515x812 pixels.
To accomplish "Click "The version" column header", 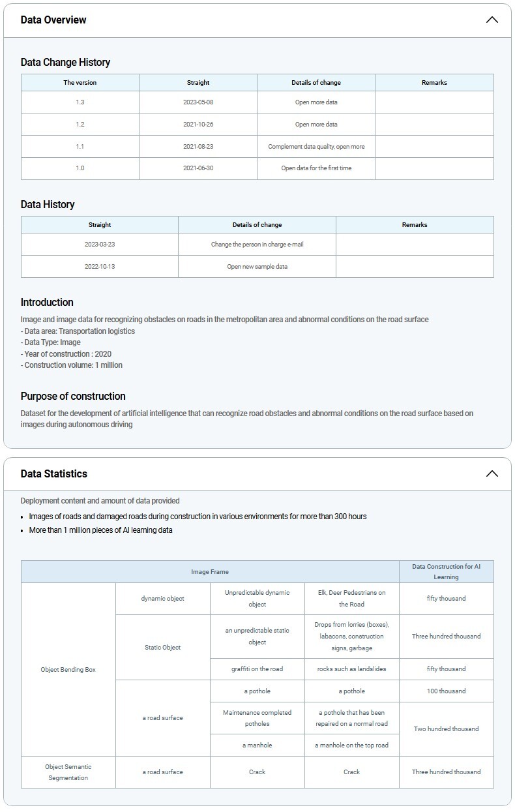I will click(80, 83).
